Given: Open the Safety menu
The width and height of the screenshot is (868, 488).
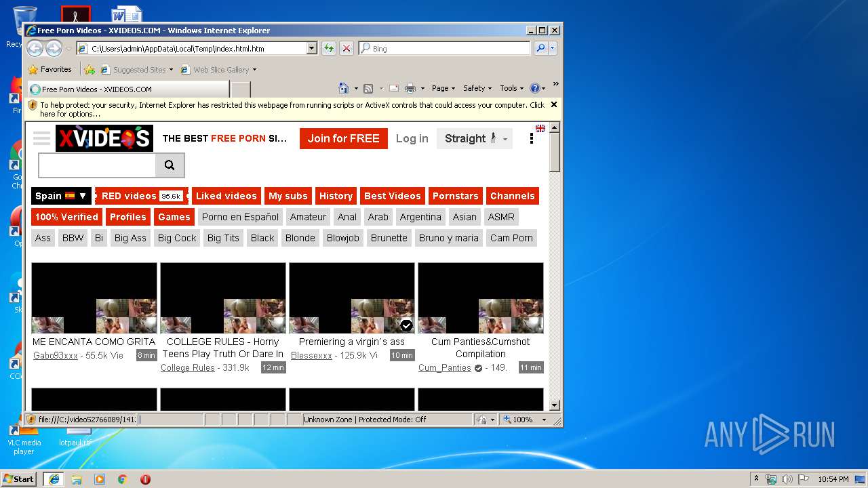Looking at the screenshot, I should pos(477,88).
